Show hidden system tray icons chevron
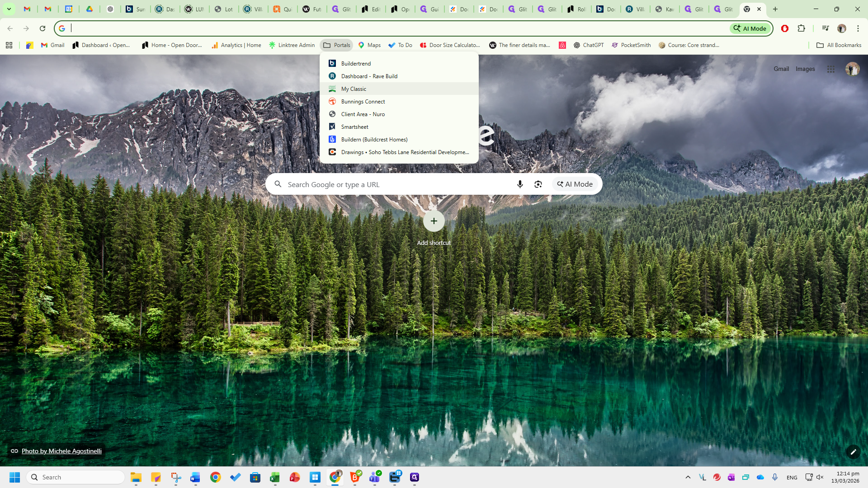This screenshot has height=488, width=868. 688,477
